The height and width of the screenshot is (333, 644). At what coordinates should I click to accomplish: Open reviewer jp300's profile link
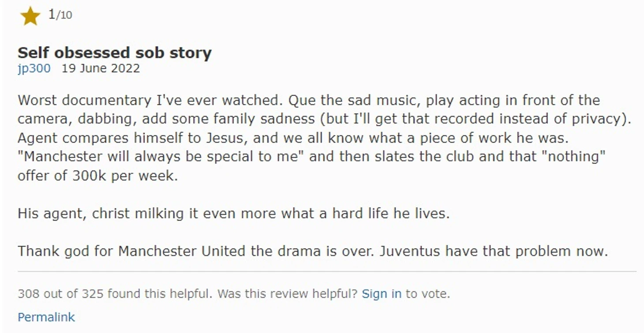(34, 69)
